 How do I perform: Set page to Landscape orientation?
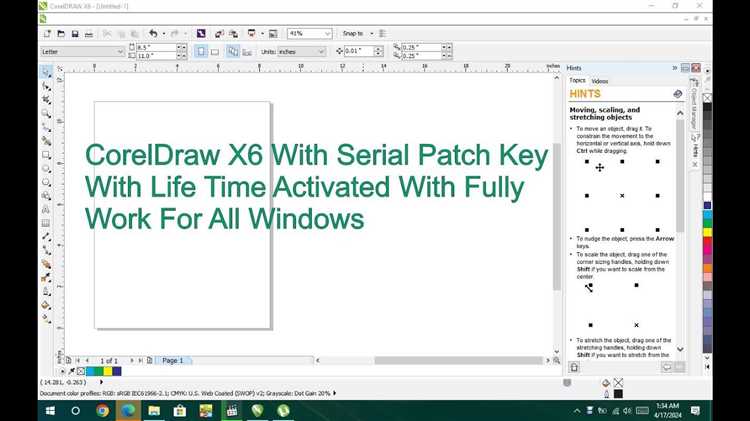(x=215, y=52)
